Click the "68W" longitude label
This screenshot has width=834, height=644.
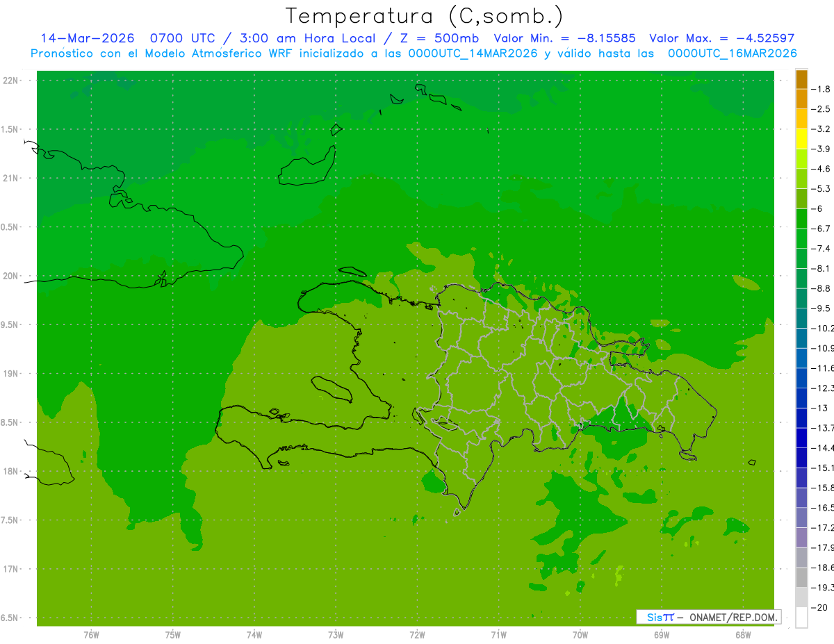pyautogui.click(x=742, y=634)
